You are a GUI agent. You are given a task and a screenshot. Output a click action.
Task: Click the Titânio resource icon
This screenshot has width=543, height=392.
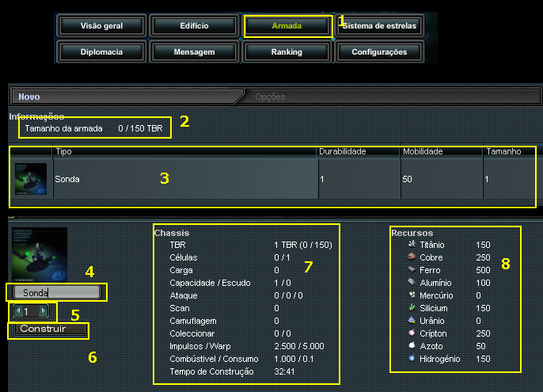click(x=411, y=245)
